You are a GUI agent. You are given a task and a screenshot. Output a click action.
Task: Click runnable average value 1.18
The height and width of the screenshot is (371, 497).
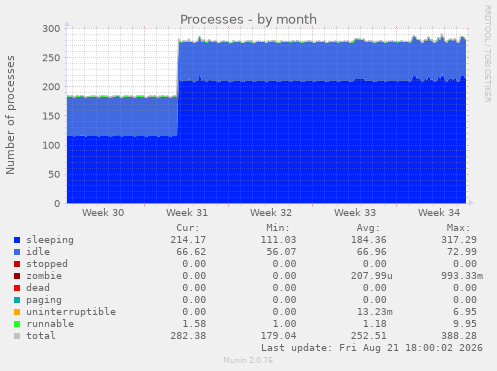375,324
